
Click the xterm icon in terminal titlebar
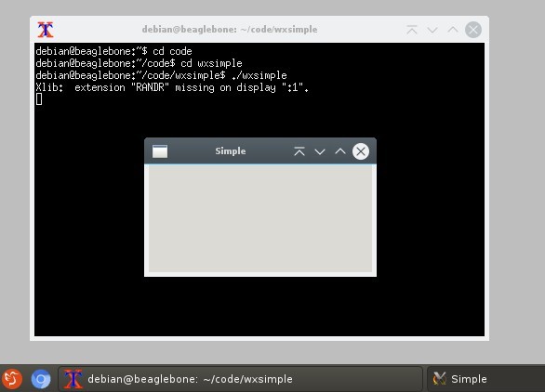point(46,30)
